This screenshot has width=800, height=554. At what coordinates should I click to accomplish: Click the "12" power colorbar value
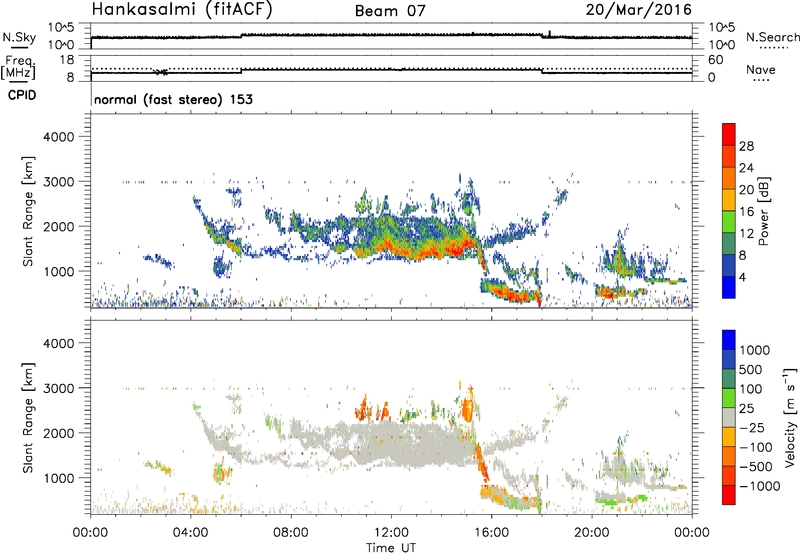point(746,234)
